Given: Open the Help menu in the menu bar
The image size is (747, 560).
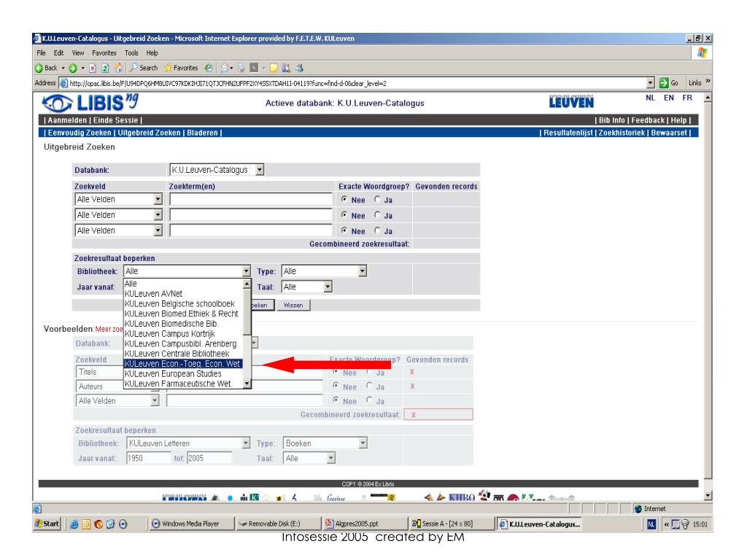Looking at the screenshot, I should click(152, 52).
